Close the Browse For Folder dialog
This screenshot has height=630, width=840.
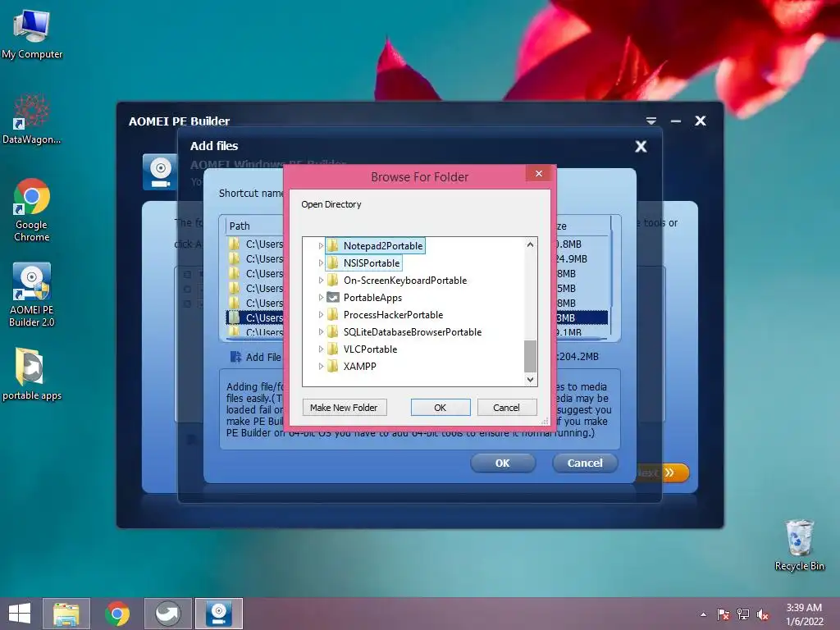[539, 173]
